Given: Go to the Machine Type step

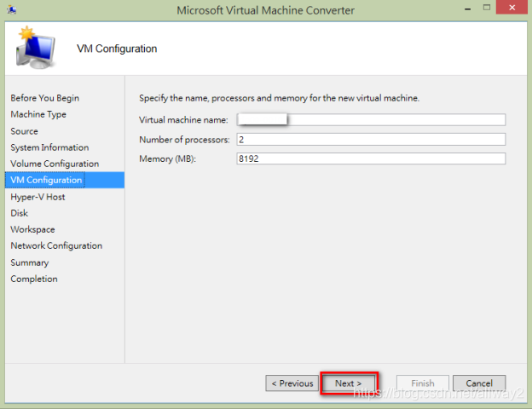Looking at the screenshot, I should pyautogui.click(x=38, y=114).
